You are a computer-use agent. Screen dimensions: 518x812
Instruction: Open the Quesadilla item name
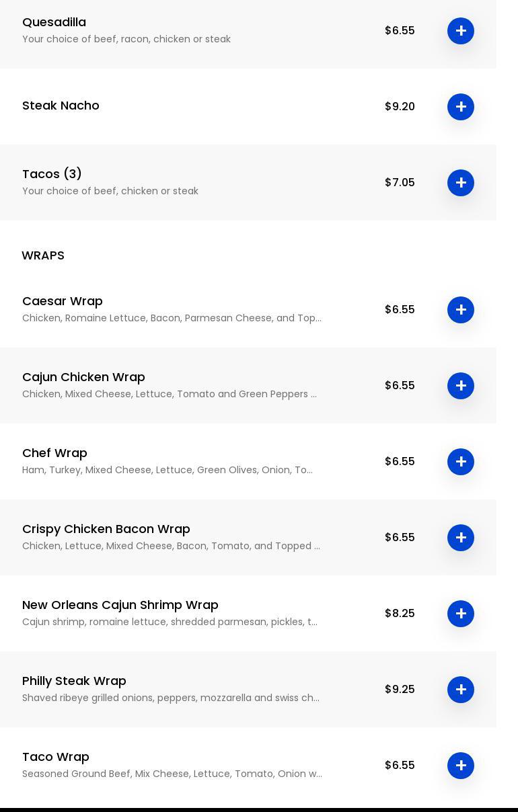[54, 22]
